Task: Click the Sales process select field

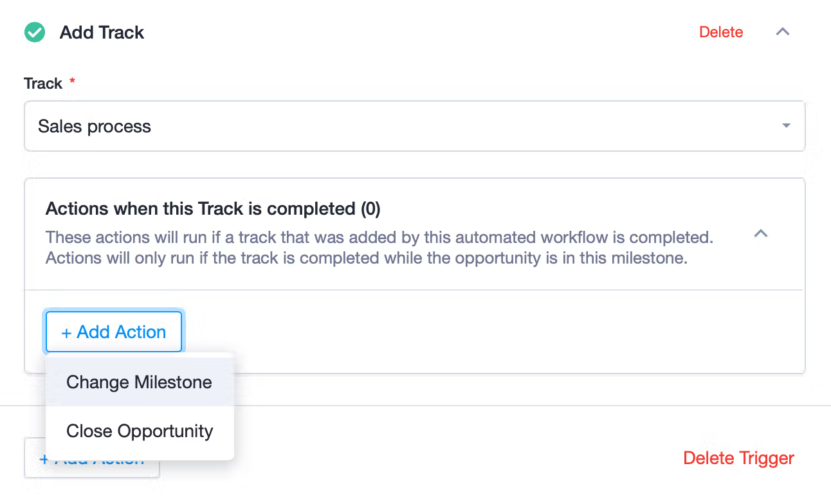Action: pyautogui.click(x=415, y=126)
